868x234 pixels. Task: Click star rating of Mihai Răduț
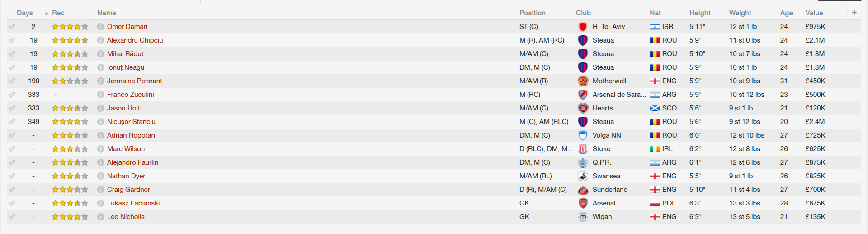pos(70,54)
